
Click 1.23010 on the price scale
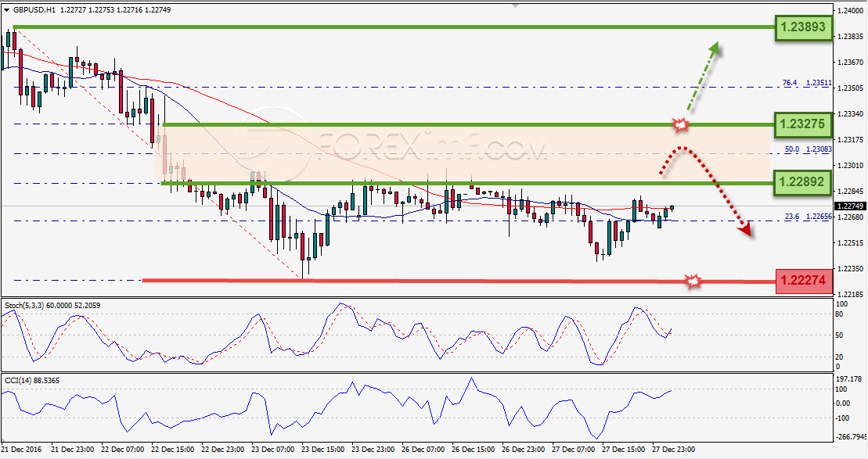(852, 165)
